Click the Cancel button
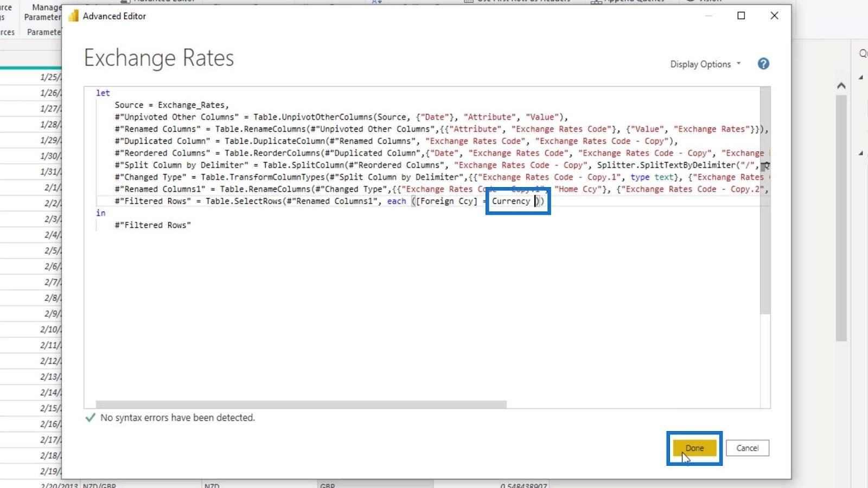 (x=747, y=448)
